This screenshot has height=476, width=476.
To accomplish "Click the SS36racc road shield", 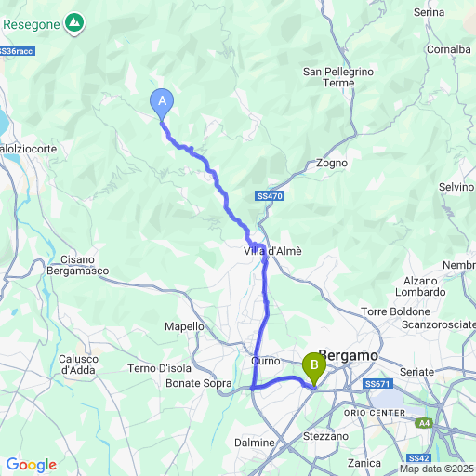I will point(17,51).
